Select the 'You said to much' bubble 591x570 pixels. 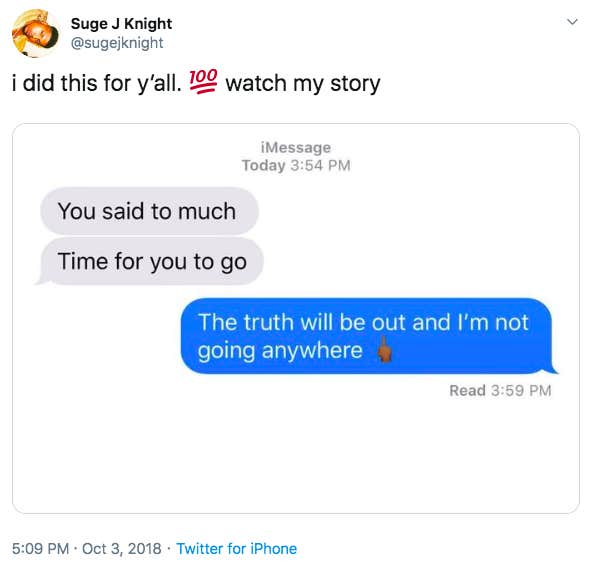tap(149, 211)
